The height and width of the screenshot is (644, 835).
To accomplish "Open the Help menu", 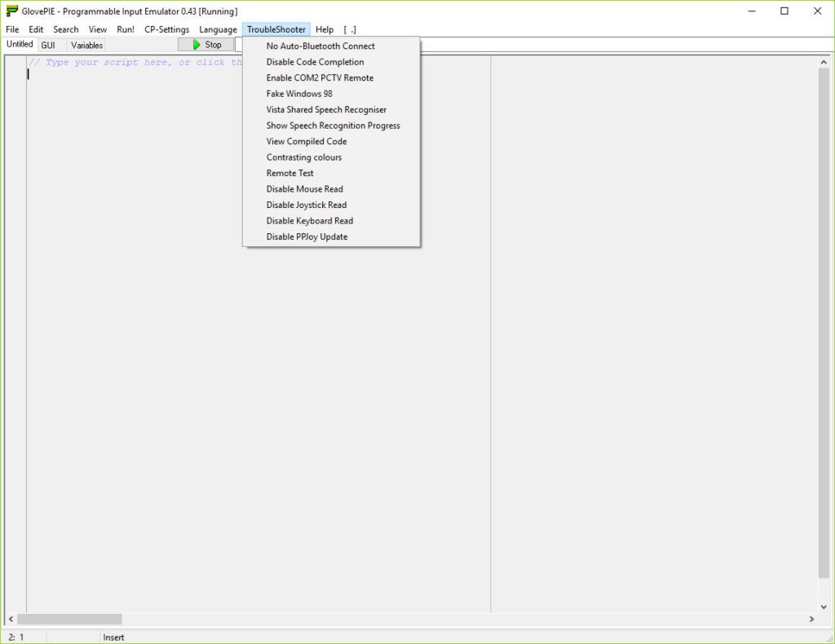I will pos(325,29).
